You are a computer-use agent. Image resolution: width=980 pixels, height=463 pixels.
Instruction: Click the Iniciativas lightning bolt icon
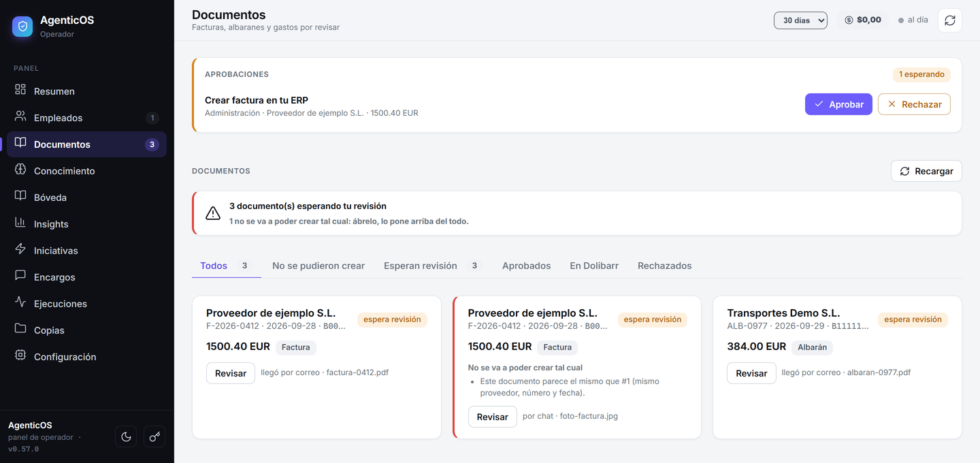click(20, 249)
